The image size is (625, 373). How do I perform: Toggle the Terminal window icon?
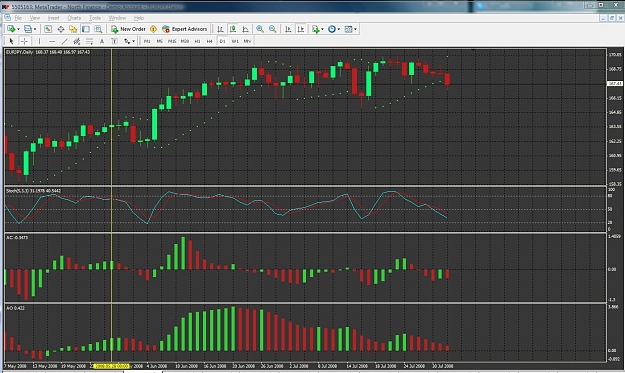pos(85,29)
